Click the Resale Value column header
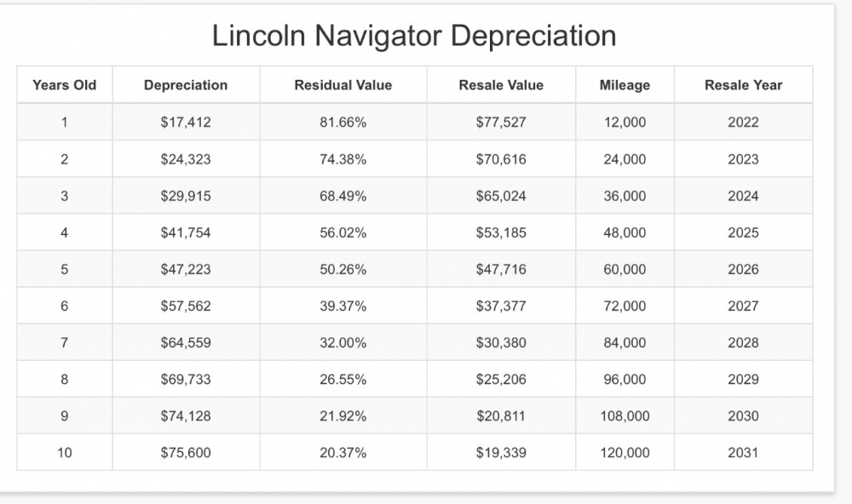This screenshot has width=852, height=504. tap(501, 85)
